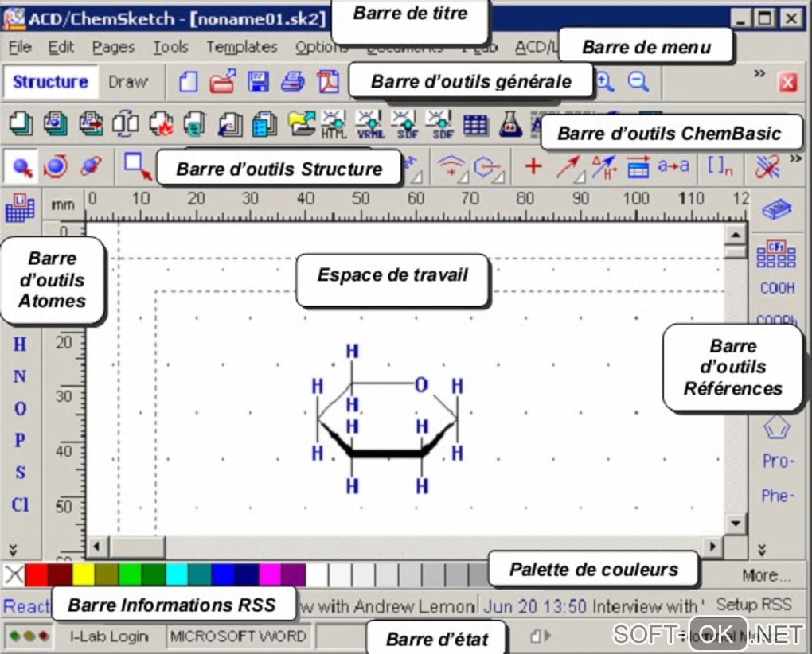Select Hydrogen atom H

coord(20,344)
